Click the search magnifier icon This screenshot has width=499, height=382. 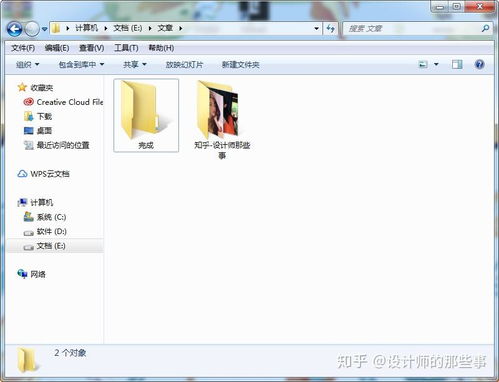pos(485,29)
